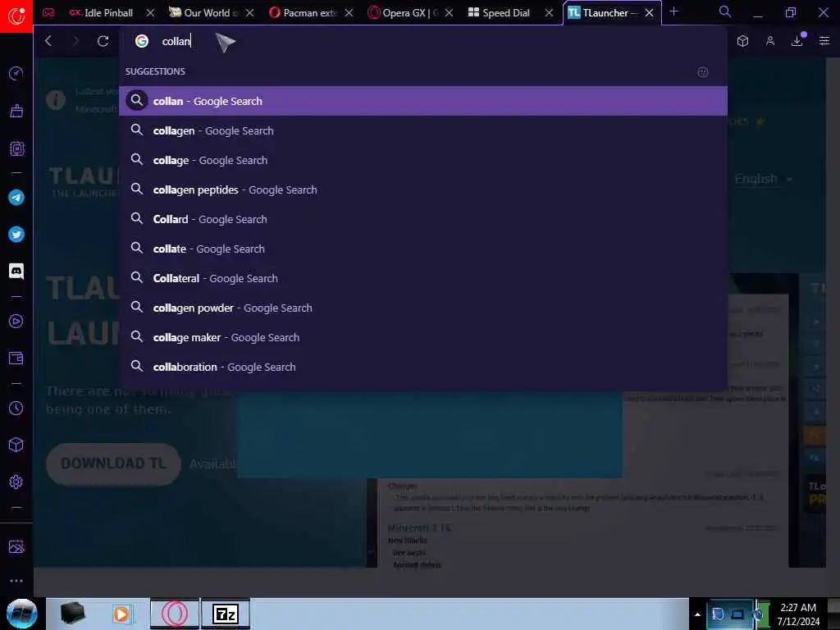Click the Google search engine icon
This screenshot has width=840, height=630.
click(141, 41)
